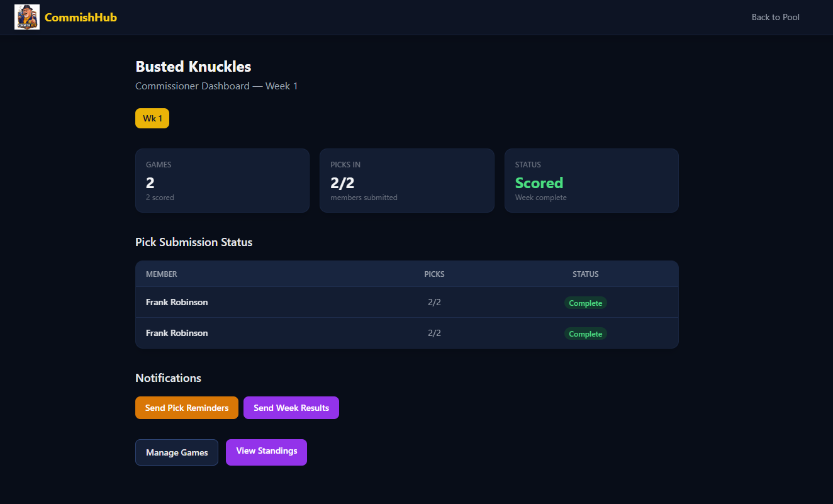Click Complete badge in first member row
The image size is (833, 504).
(x=585, y=303)
